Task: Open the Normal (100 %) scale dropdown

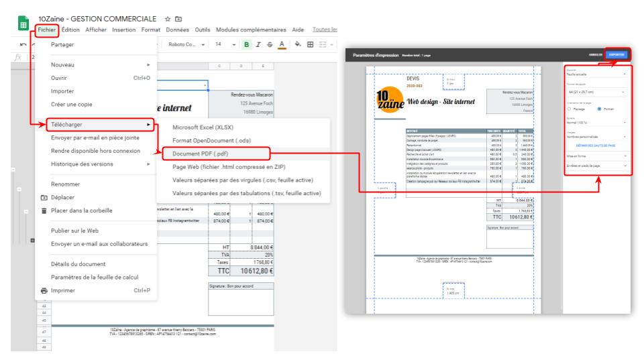Action: [596, 122]
